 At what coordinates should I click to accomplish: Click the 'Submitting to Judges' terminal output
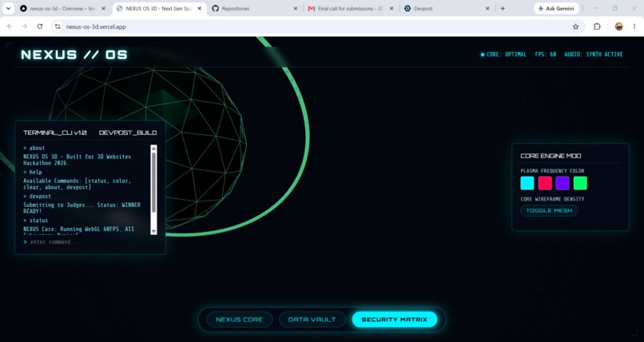[x=81, y=208]
